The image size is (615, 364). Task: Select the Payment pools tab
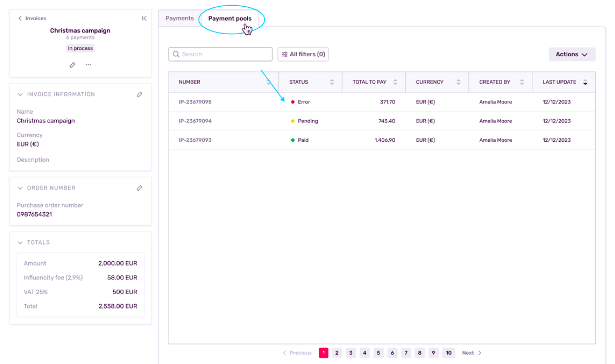click(x=230, y=18)
